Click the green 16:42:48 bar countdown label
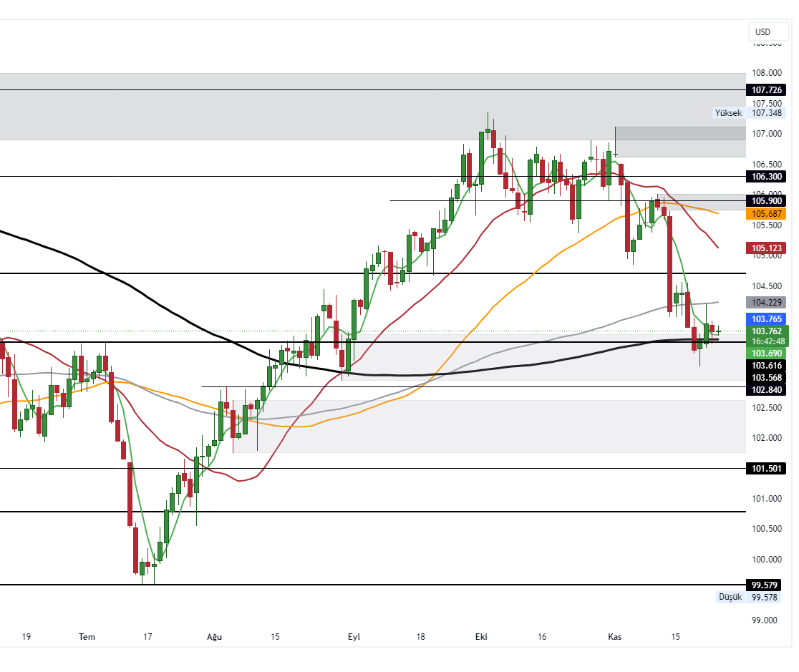Screen dimensions: 799x672 pyautogui.click(x=765, y=342)
